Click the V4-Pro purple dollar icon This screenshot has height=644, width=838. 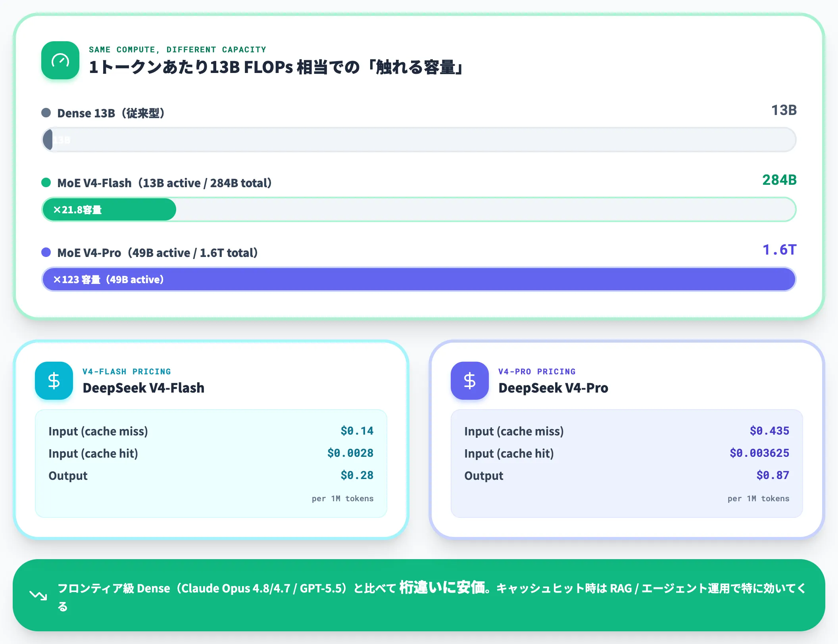click(470, 381)
